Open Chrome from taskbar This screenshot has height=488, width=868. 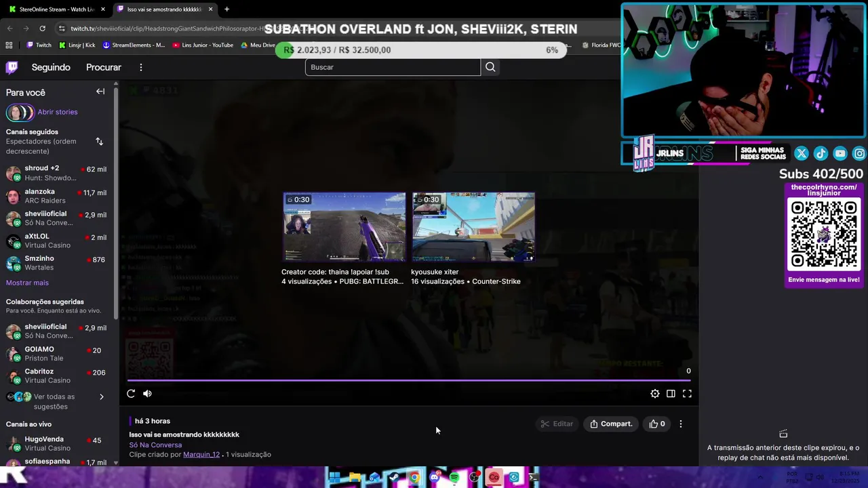[x=414, y=477]
